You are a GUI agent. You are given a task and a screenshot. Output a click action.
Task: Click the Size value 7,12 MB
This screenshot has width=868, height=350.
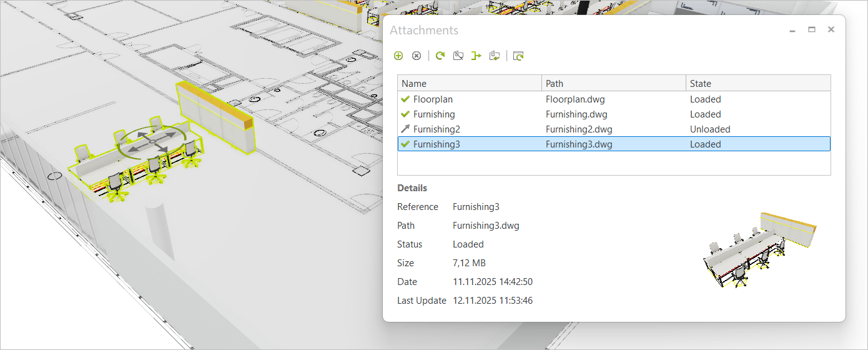click(x=469, y=263)
